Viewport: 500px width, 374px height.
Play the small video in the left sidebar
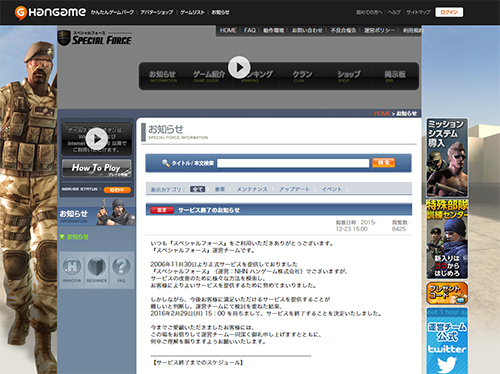click(97, 139)
